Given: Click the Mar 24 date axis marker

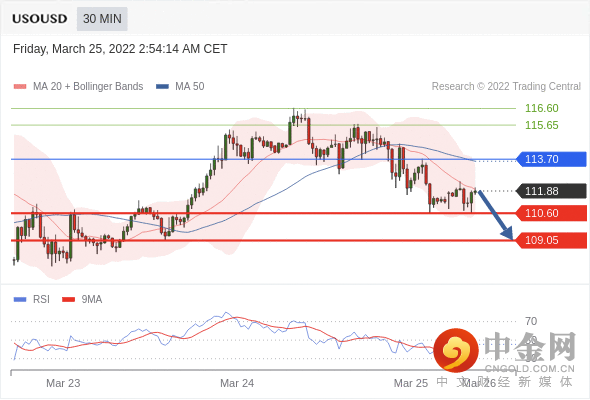Looking at the screenshot, I should click(x=237, y=383).
